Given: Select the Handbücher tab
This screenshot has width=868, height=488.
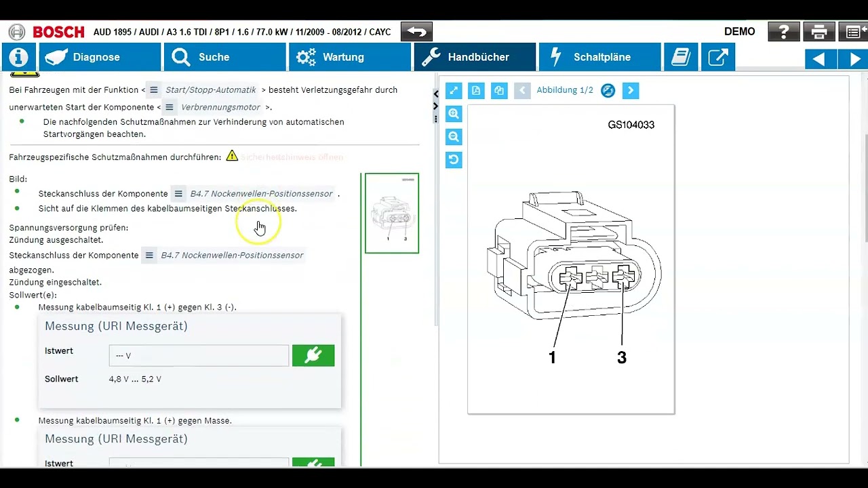Looking at the screenshot, I should click(475, 57).
